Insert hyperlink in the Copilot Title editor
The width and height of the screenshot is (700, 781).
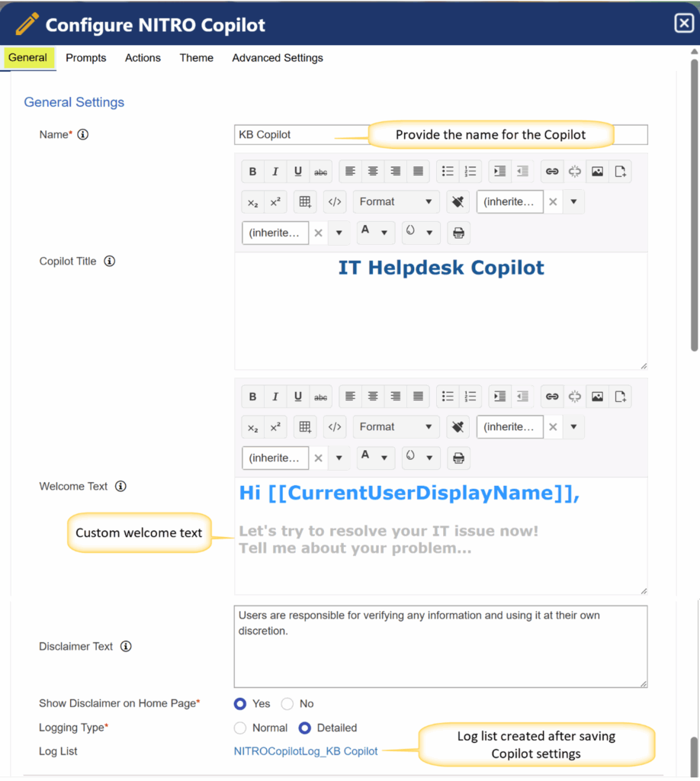552,172
